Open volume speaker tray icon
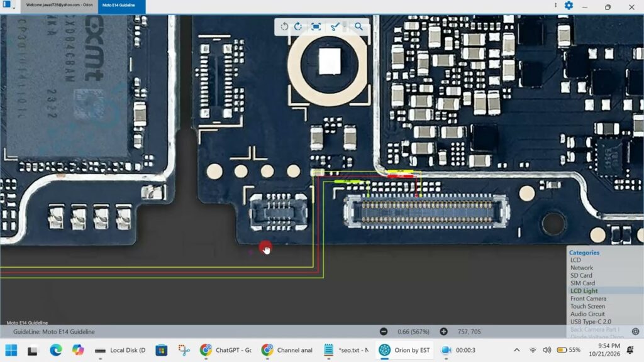 point(547,350)
